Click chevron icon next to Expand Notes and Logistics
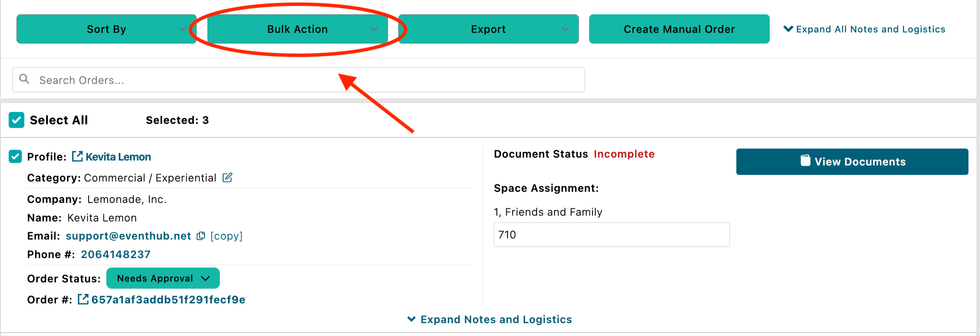This screenshot has width=980, height=336. tap(411, 319)
